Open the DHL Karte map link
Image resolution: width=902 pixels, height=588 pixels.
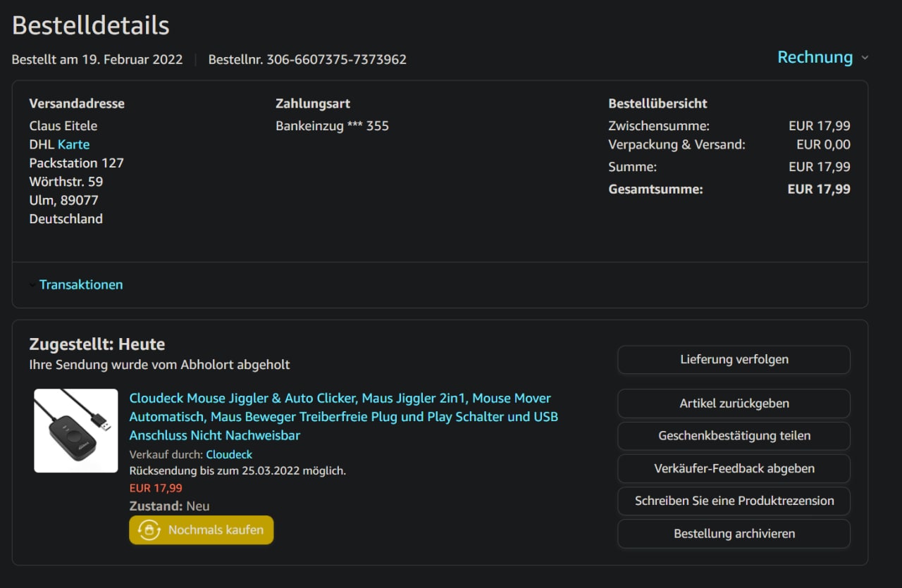[73, 144]
